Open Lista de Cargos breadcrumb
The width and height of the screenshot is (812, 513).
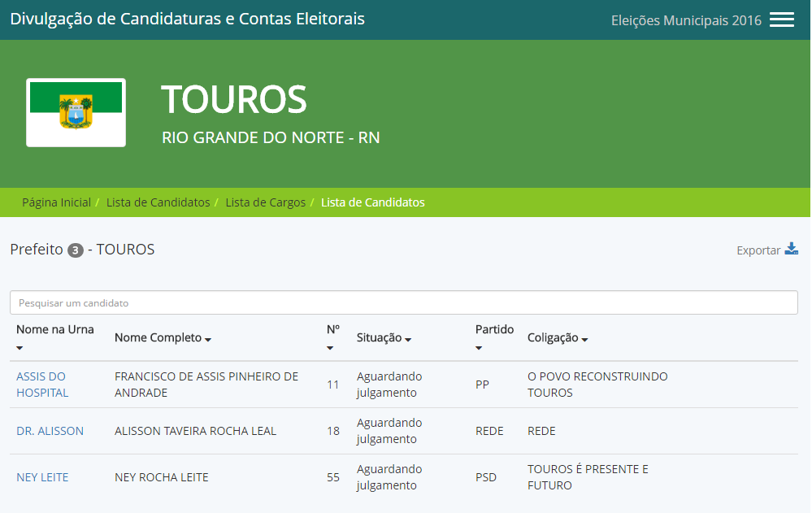tap(265, 202)
